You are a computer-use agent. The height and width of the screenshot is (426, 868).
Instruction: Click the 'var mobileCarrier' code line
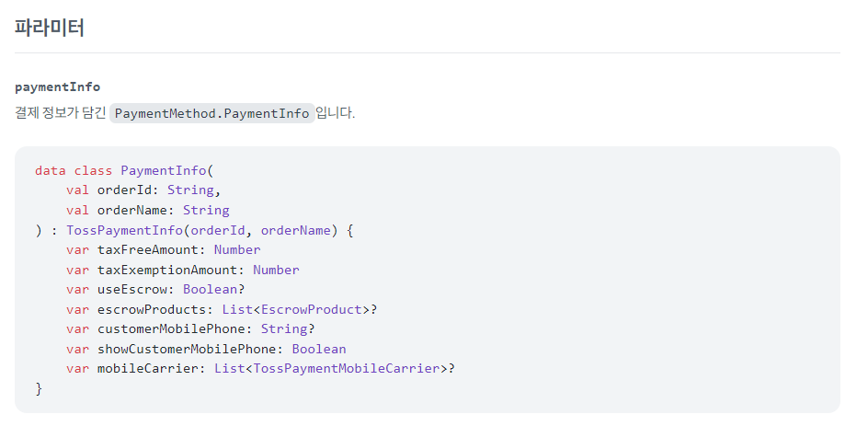(x=260, y=368)
